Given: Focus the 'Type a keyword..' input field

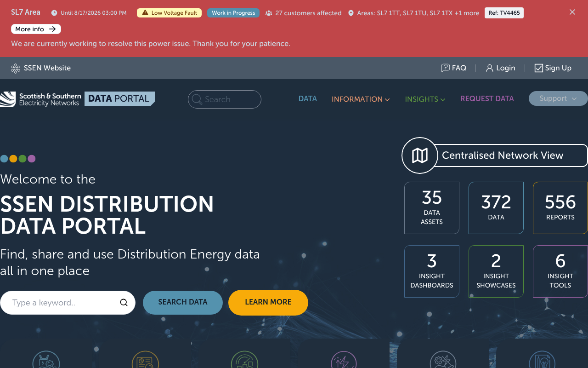Looking at the screenshot, I should tap(68, 303).
